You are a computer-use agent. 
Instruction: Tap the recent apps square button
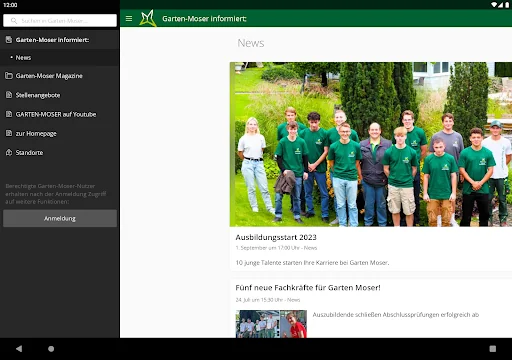(x=493, y=349)
